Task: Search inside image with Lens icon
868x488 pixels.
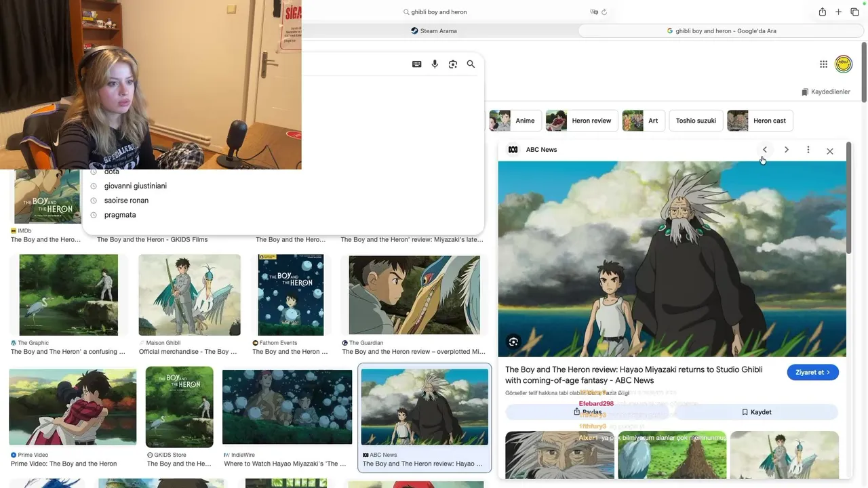Action: point(513,342)
